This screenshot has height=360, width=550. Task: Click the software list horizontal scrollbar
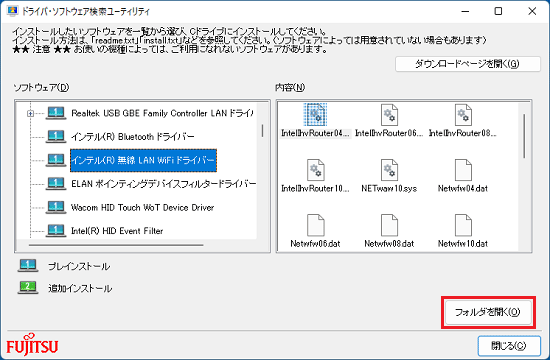116,245
